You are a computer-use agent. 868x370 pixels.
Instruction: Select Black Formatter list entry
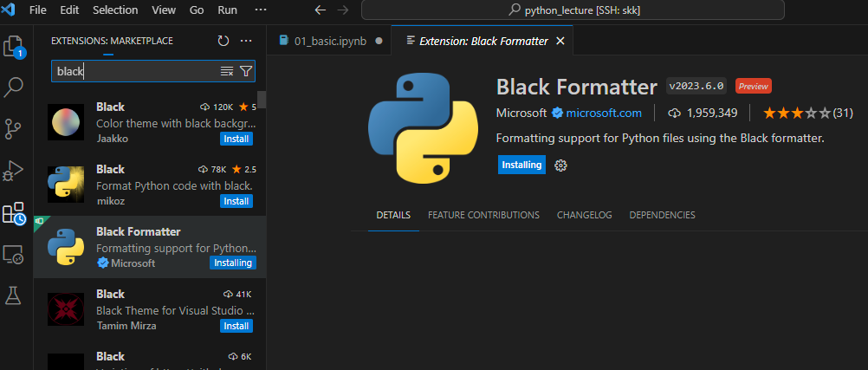pyautogui.click(x=150, y=247)
